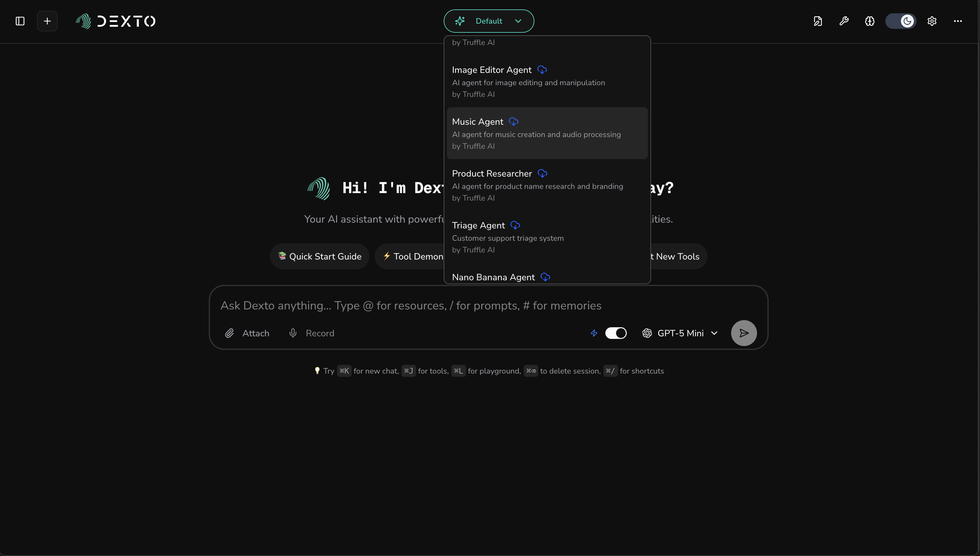980x556 pixels.
Task: Download the Music Agent via cloud icon
Action: tap(514, 122)
